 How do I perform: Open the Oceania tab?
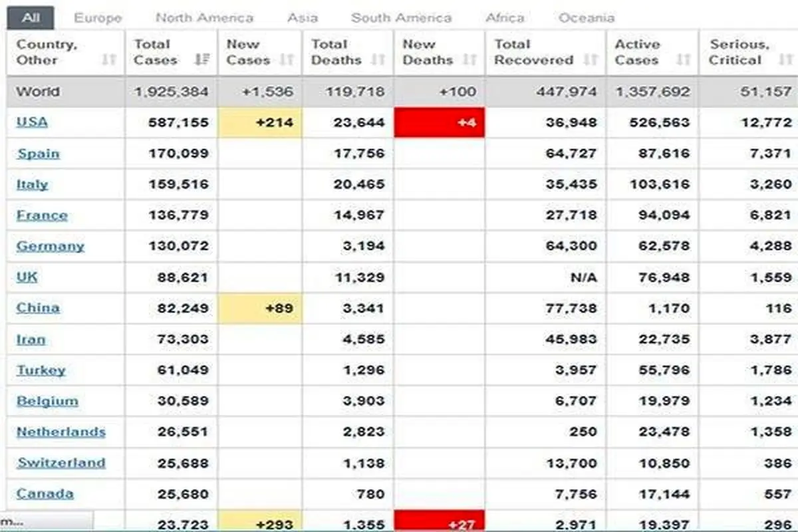click(x=587, y=18)
